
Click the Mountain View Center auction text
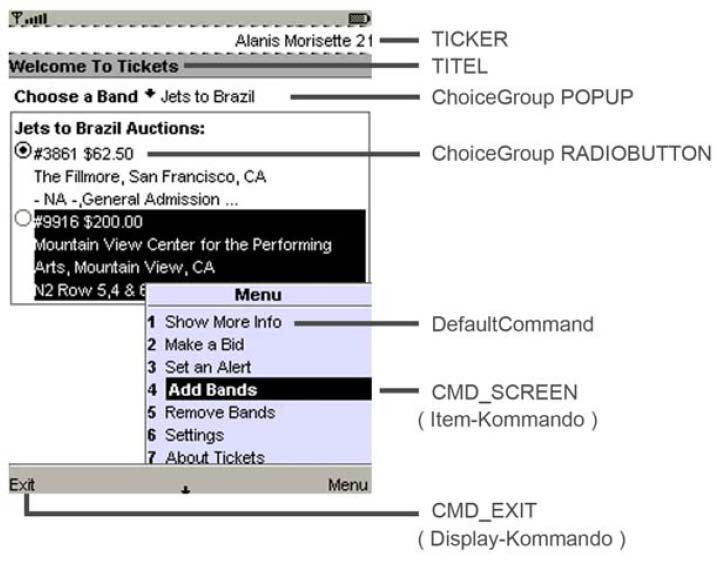pyautogui.click(x=183, y=256)
